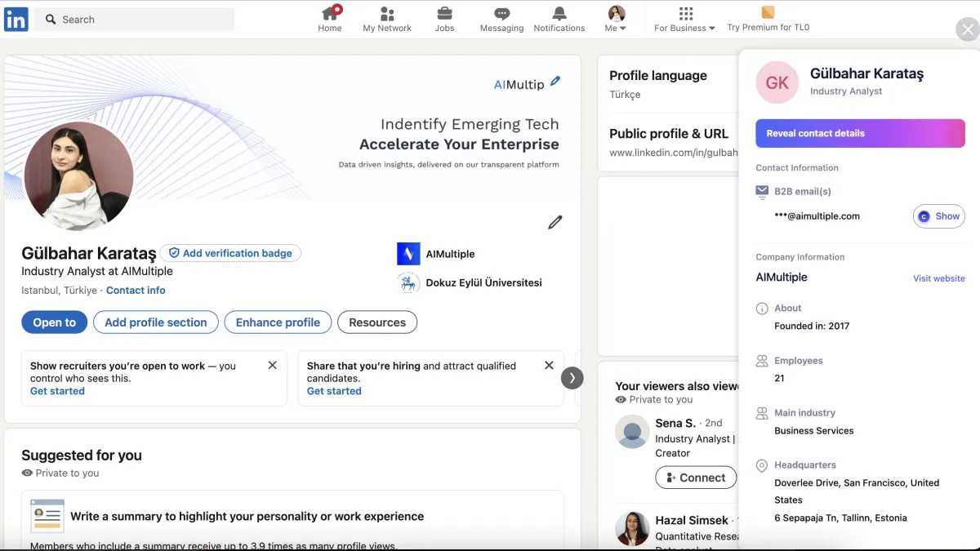Click AIMultiple name beside company logo
Viewport: 980px width, 551px height.
pos(450,254)
